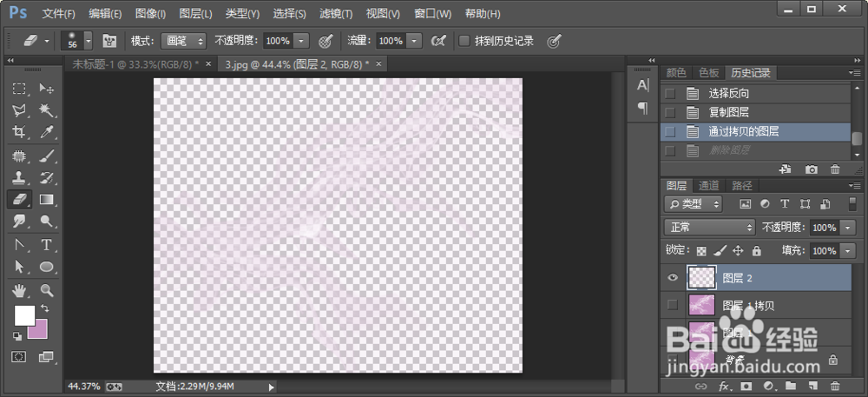Image resolution: width=868 pixels, height=397 pixels.
Task: Select the Ellipse shape tool
Action: point(47,267)
